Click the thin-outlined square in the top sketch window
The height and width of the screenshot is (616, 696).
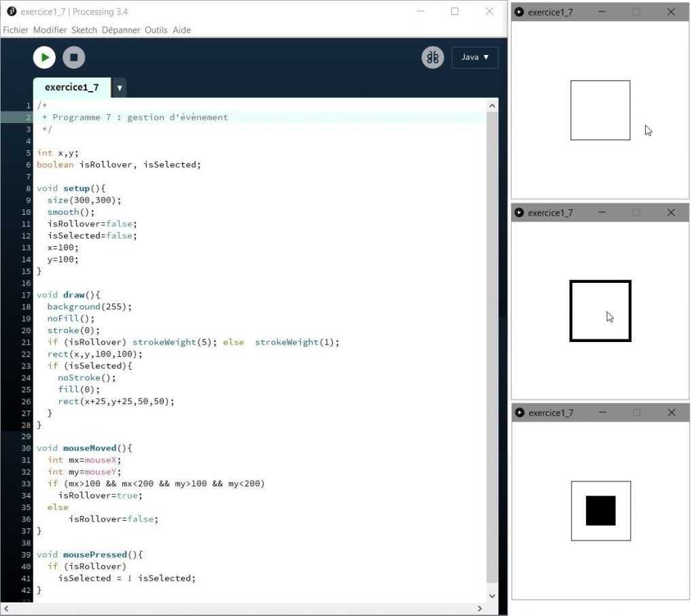pos(600,110)
